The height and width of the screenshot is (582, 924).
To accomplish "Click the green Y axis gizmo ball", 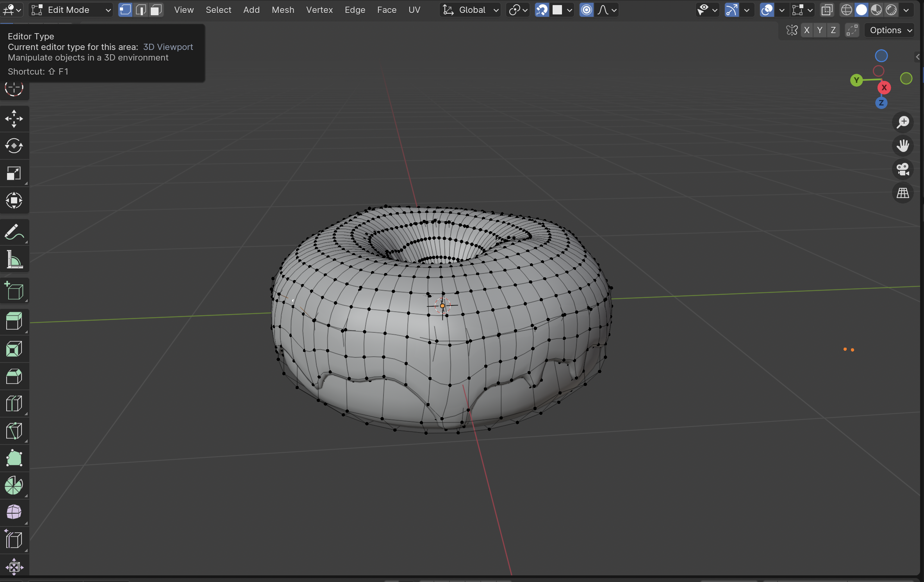I will (x=856, y=80).
